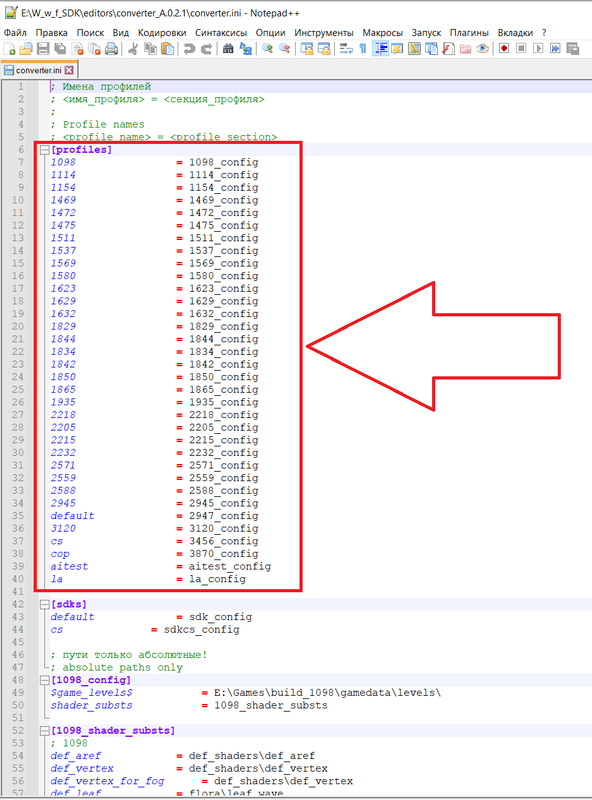Toggle file monitoring eye icon

(x=482, y=49)
